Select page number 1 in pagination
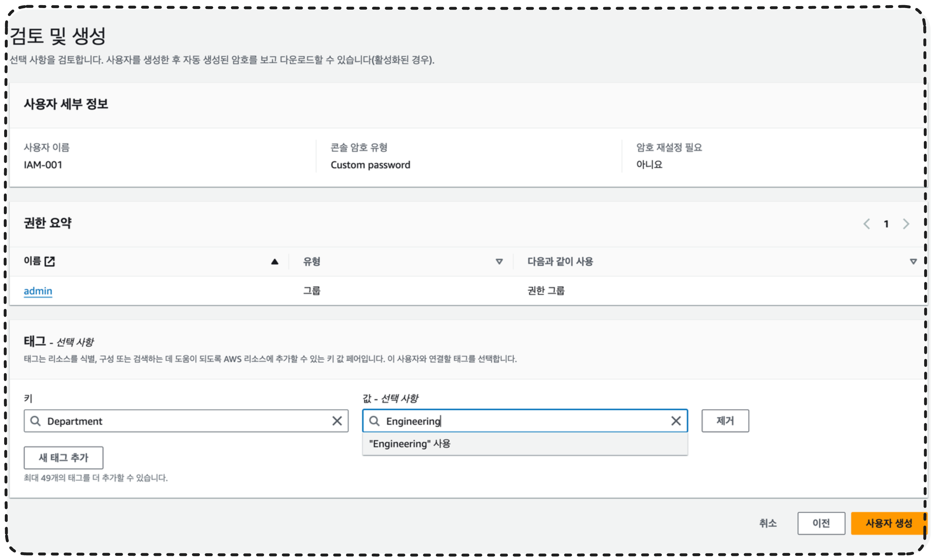Image resolution: width=937 pixels, height=560 pixels. coord(886,224)
